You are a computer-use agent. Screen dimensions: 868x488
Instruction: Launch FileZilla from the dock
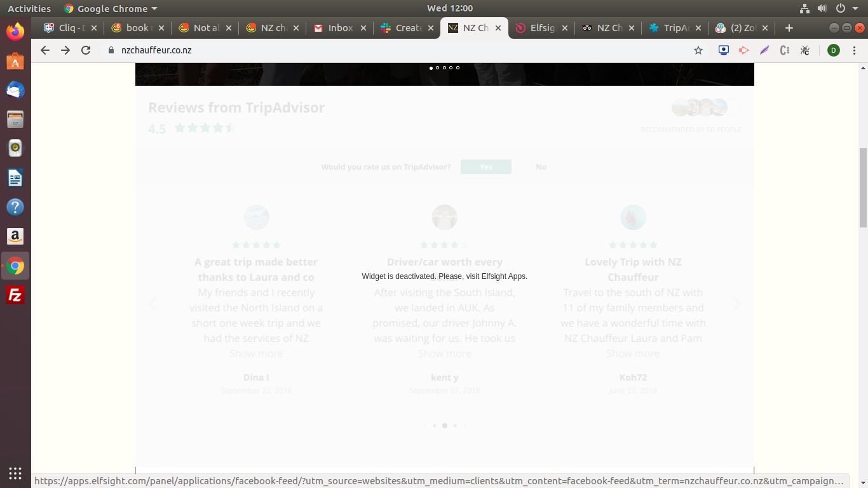coord(15,295)
